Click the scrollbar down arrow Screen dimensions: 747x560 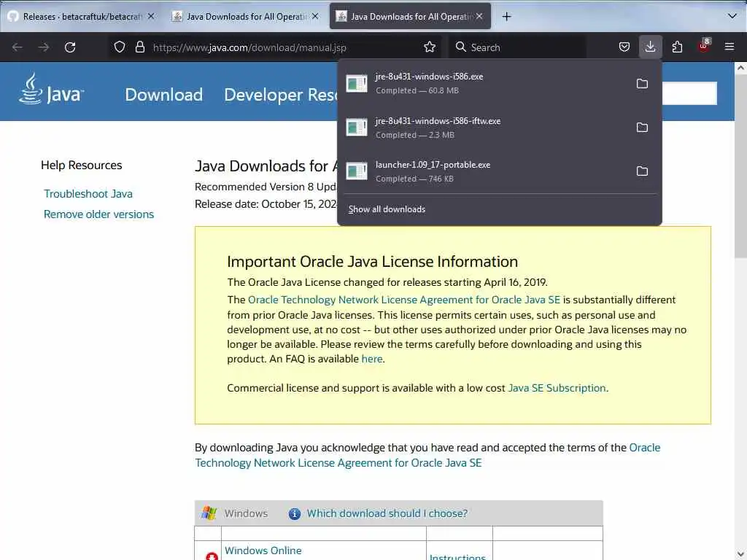pos(740,554)
